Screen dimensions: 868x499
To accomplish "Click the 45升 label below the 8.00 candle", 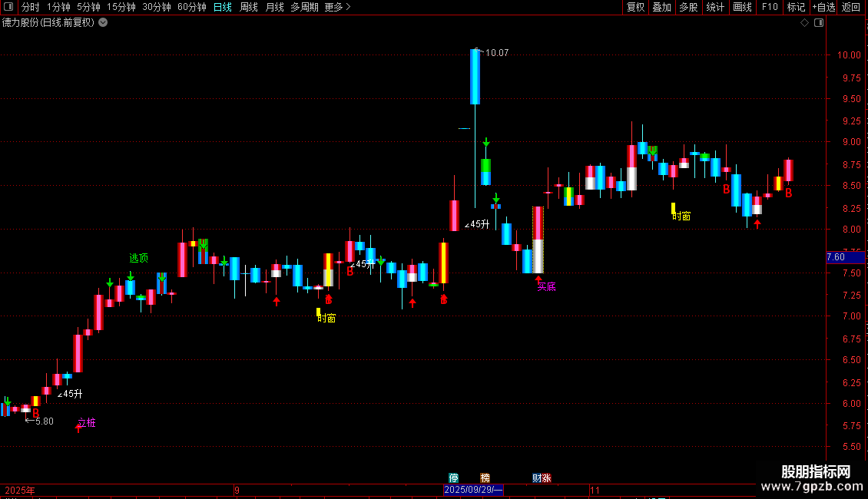I will pyautogui.click(x=477, y=224).
